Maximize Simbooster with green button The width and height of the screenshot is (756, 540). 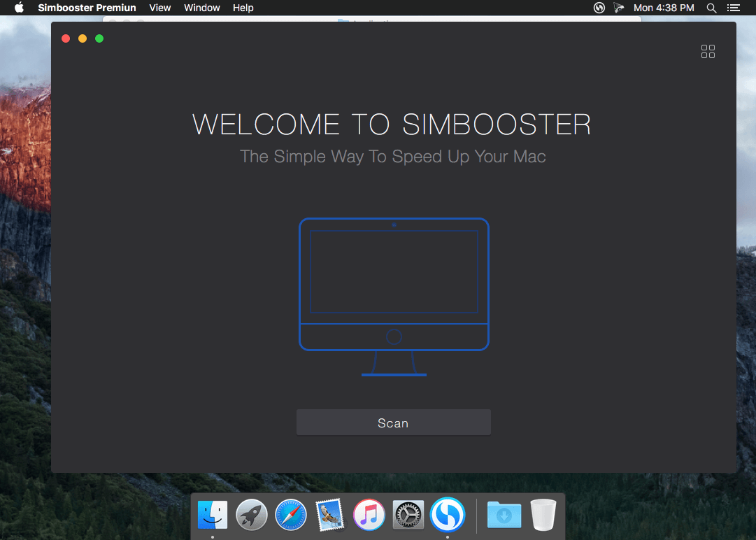[99, 38]
